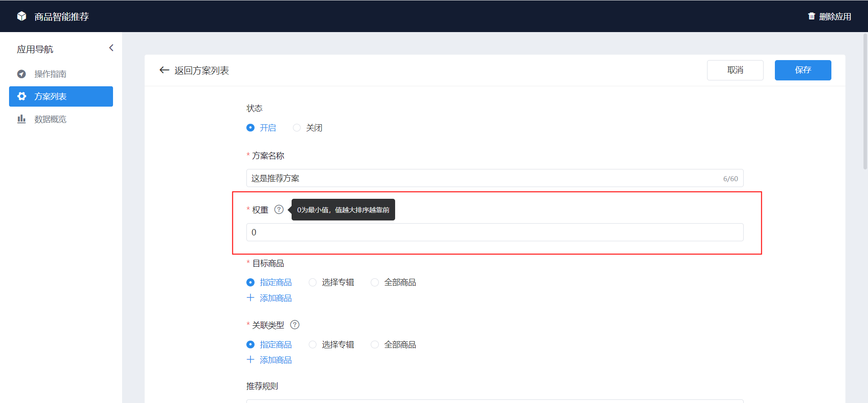Click the 商品智能推荐 app title
The width and height of the screenshot is (868, 403).
pos(61,17)
